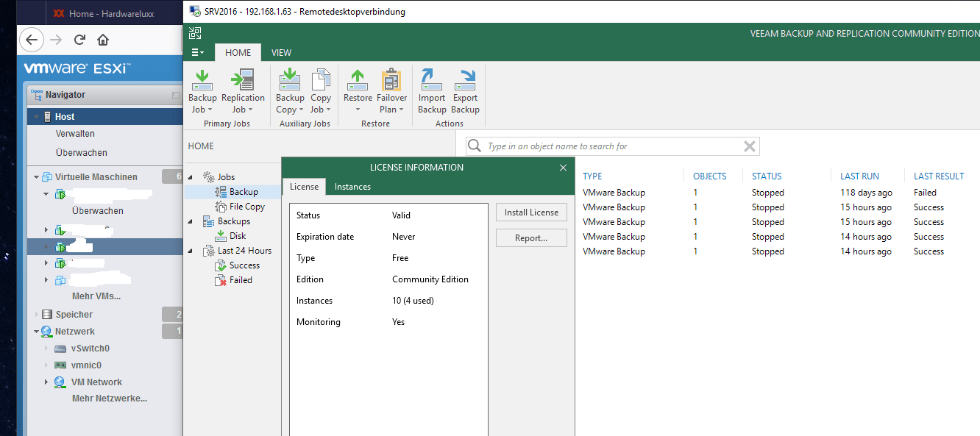
Task: Click the Import Backup icon
Action: pyautogui.click(x=432, y=81)
